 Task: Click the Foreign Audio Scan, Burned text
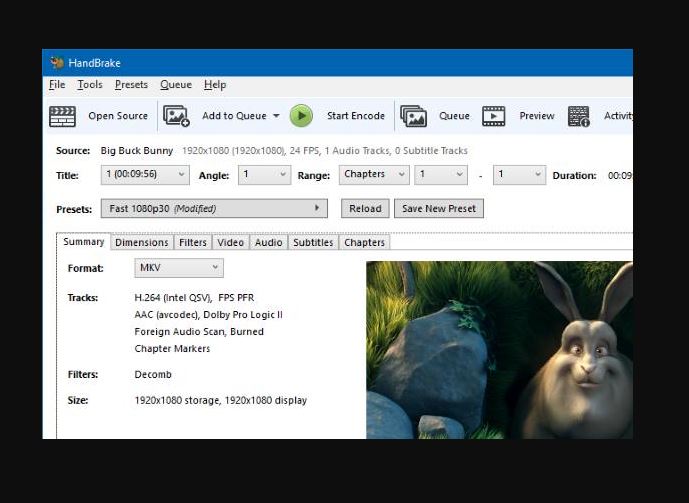pyautogui.click(x=199, y=332)
